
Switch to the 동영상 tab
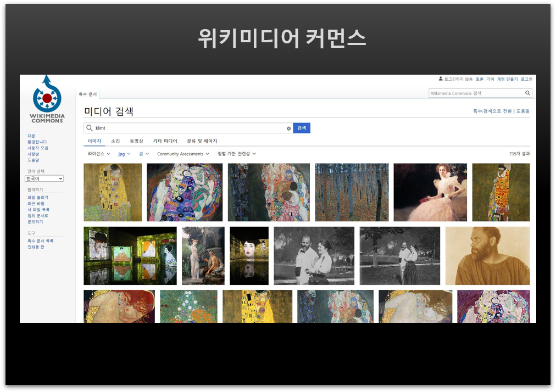click(136, 141)
